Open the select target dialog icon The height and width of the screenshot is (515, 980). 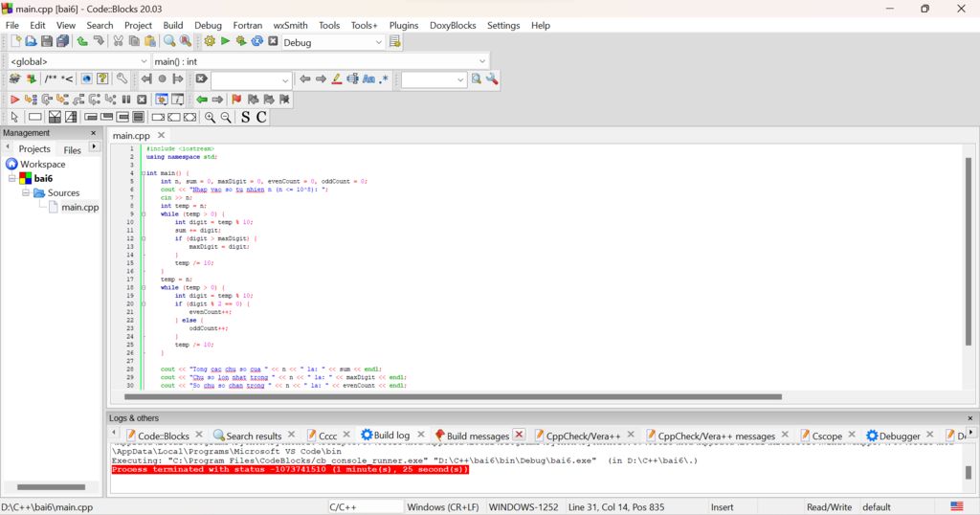395,42
